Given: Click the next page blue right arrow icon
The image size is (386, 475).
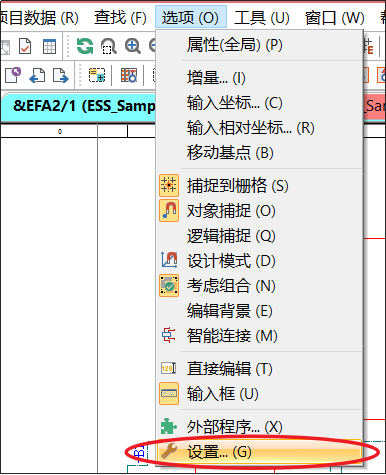Looking at the screenshot, I should click(x=61, y=75).
